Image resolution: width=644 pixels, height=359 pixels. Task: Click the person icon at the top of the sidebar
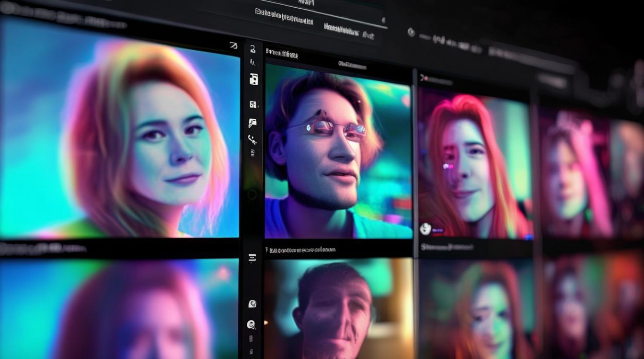pos(253,49)
